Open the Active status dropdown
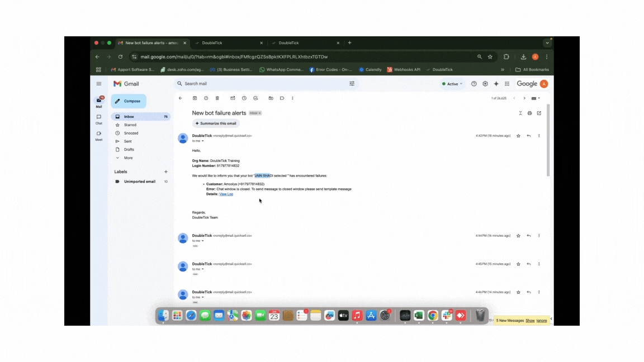644x362 pixels. pyautogui.click(x=452, y=84)
